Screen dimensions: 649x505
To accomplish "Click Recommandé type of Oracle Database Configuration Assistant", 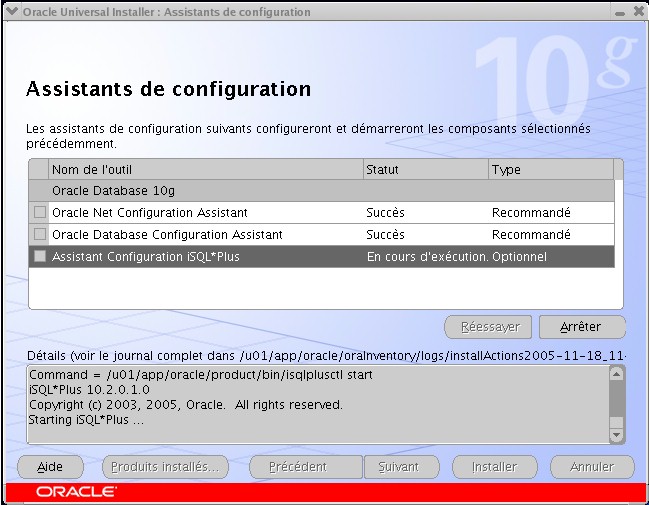I will click(x=531, y=235).
